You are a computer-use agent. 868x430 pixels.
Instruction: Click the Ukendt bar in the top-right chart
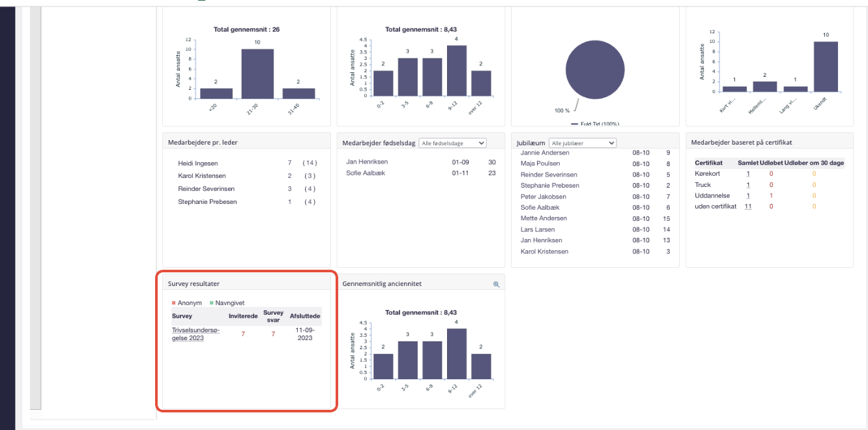[x=826, y=66]
